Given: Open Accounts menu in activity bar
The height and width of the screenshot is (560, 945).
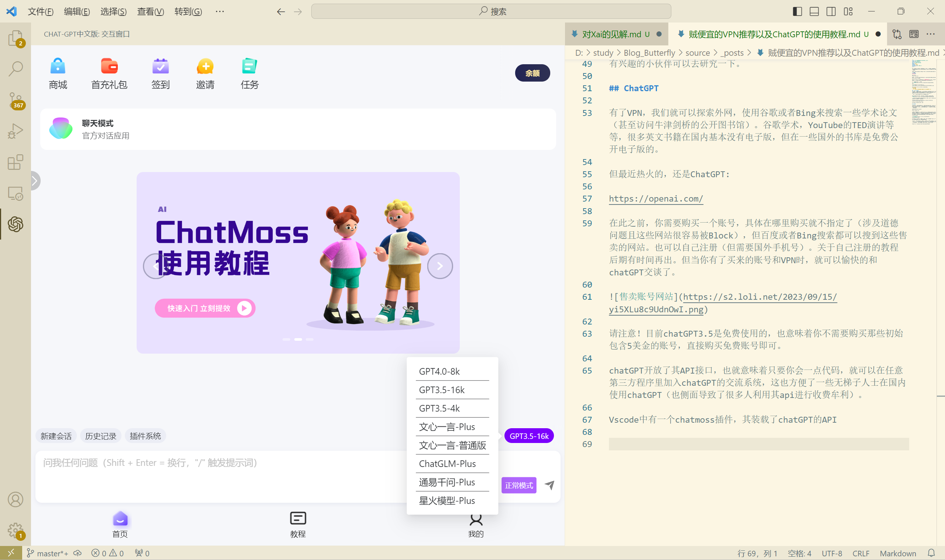Looking at the screenshot, I should coord(16,499).
